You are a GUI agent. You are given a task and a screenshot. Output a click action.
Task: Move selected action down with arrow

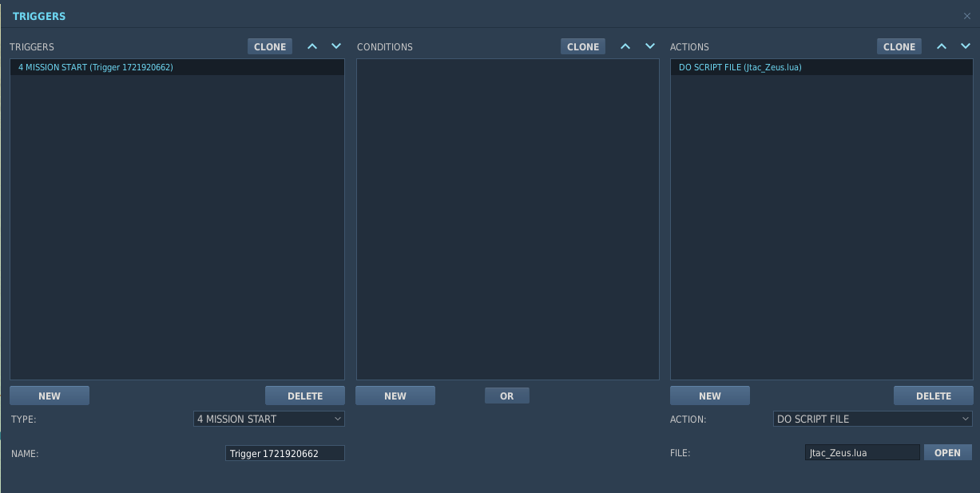tap(966, 46)
